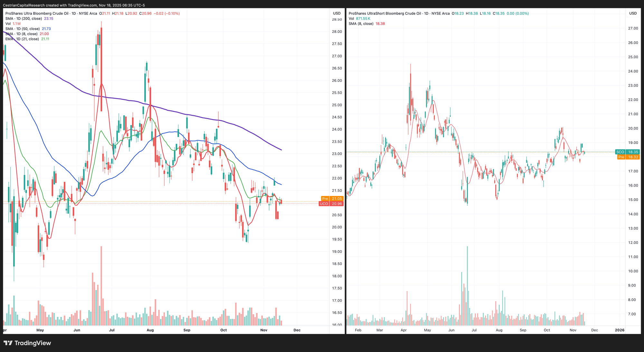Click USD currency label on left chart
Image resolution: width=644 pixels, height=352 pixels.
336,13
